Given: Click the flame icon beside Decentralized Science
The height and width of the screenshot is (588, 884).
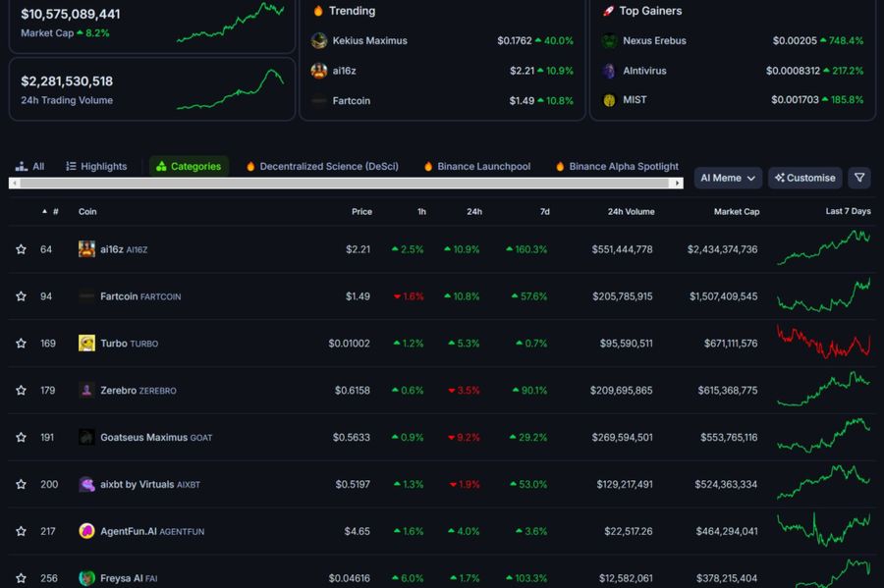Looking at the screenshot, I should [250, 166].
